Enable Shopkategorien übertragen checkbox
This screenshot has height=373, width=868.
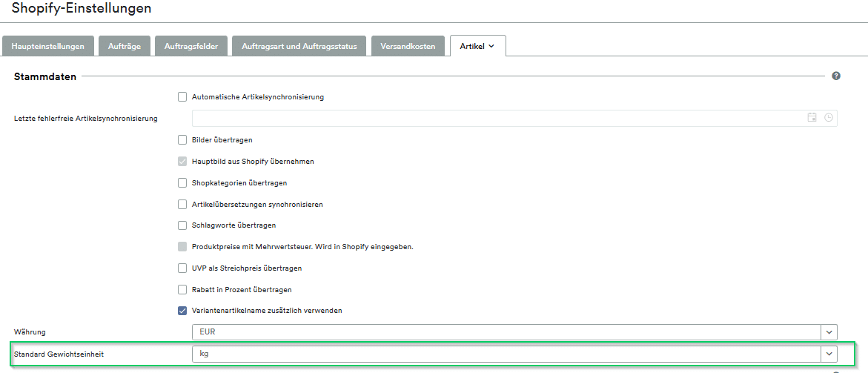[x=182, y=182]
